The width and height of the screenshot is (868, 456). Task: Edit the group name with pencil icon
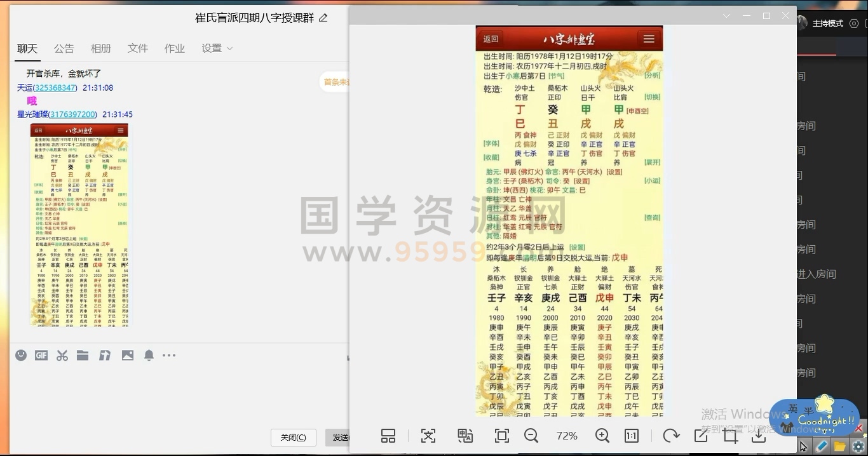[x=323, y=18]
